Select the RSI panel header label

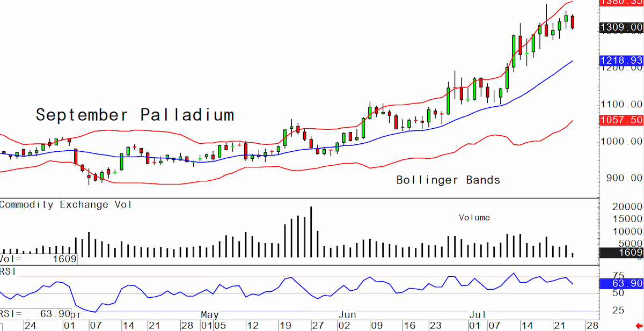[8, 271]
